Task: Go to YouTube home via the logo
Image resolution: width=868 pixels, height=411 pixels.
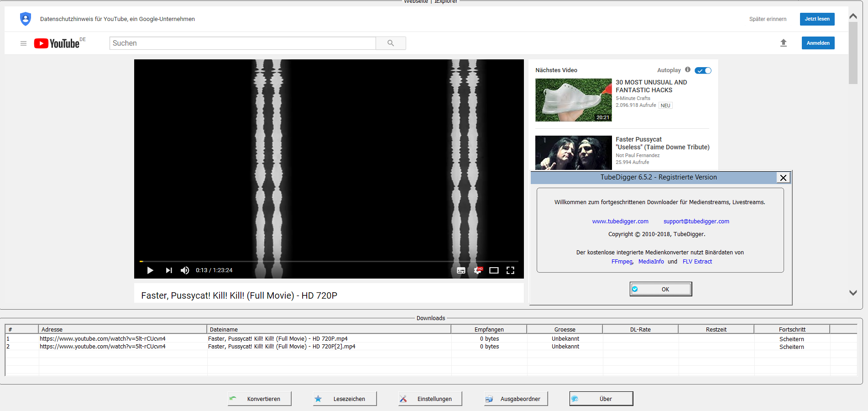Action: (x=57, y=43)
